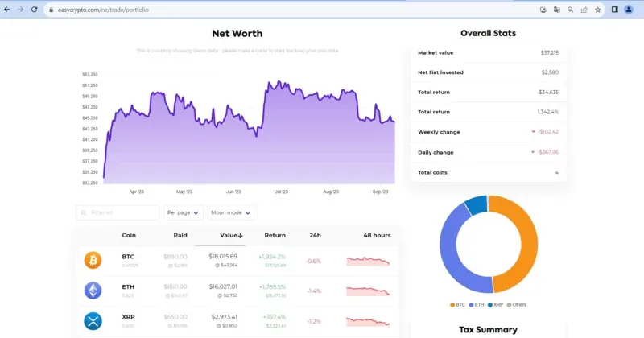The image size is (644, 338).
Task: Click the Daily change red down arrow
Action: [x=533, y=152]
